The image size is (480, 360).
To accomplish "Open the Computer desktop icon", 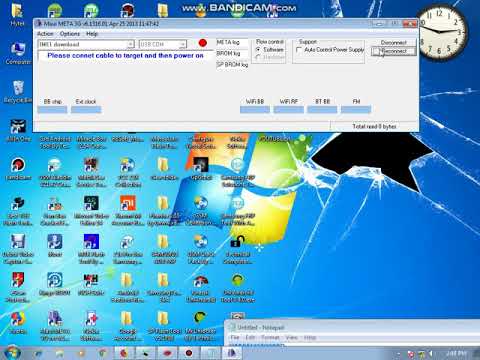I will tap(18, 54).
